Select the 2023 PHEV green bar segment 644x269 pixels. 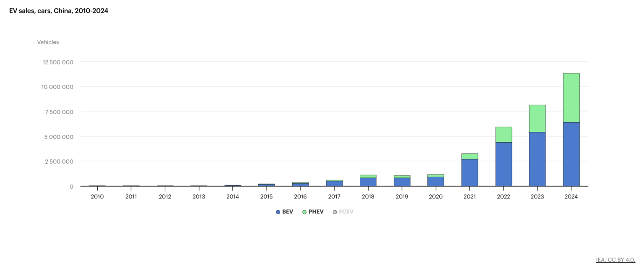click(x=537, y=118)
